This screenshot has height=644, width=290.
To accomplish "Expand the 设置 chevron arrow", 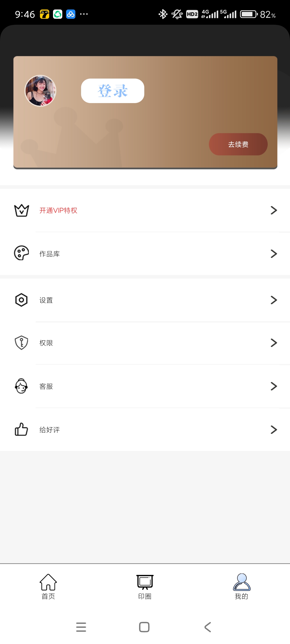I will 274,300.
